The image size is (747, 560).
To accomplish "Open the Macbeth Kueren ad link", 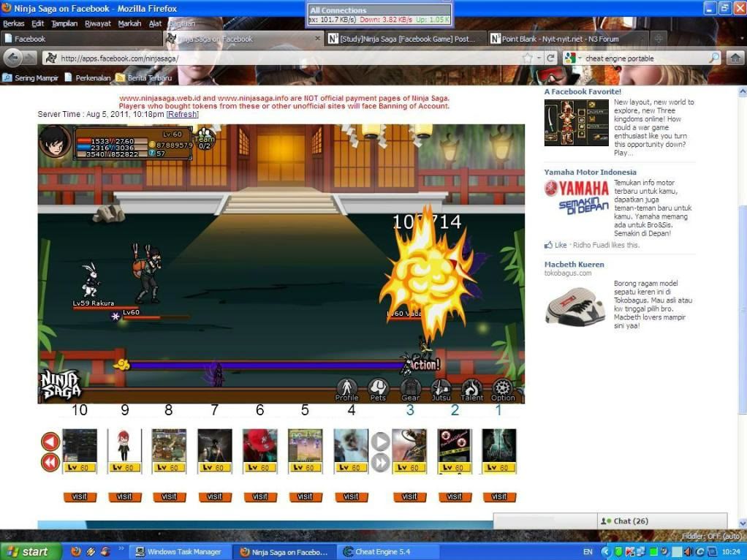I will pos(574,264).
